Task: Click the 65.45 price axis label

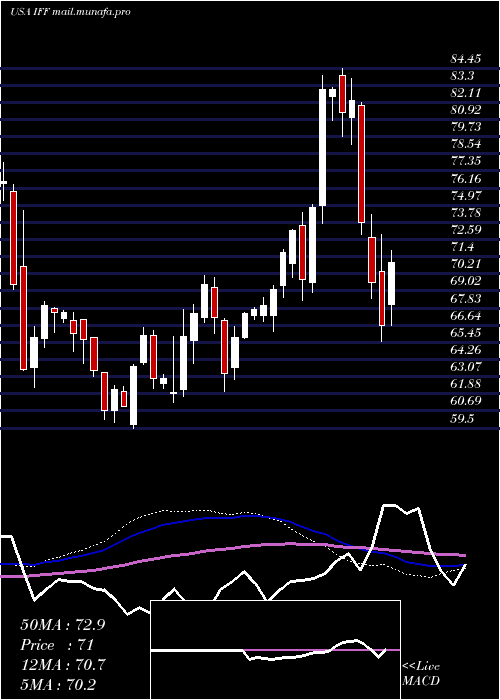Action: coord(466,332)
